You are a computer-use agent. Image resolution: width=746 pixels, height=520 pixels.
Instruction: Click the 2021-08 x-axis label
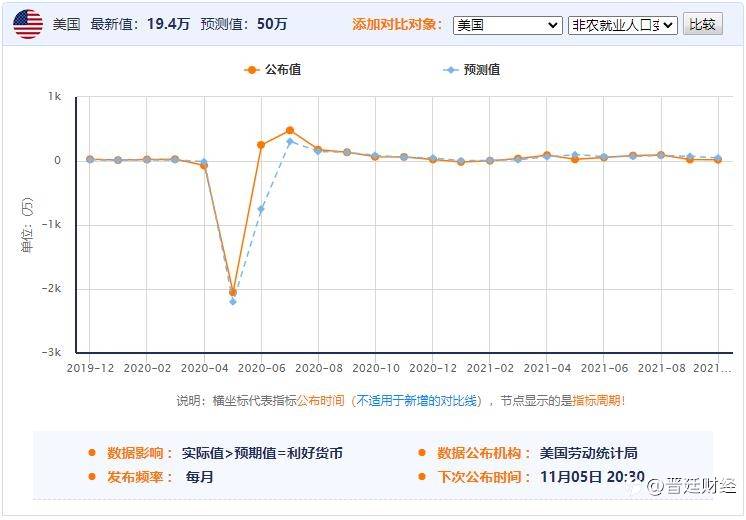[x=661, y=368]
